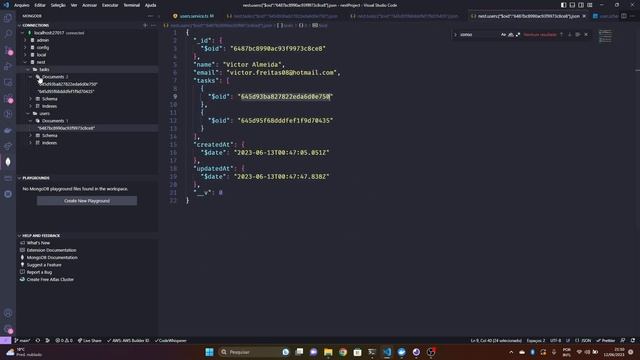Open the Seleção menu
This screenshot has height=360, width=640.
pos(58,5)
